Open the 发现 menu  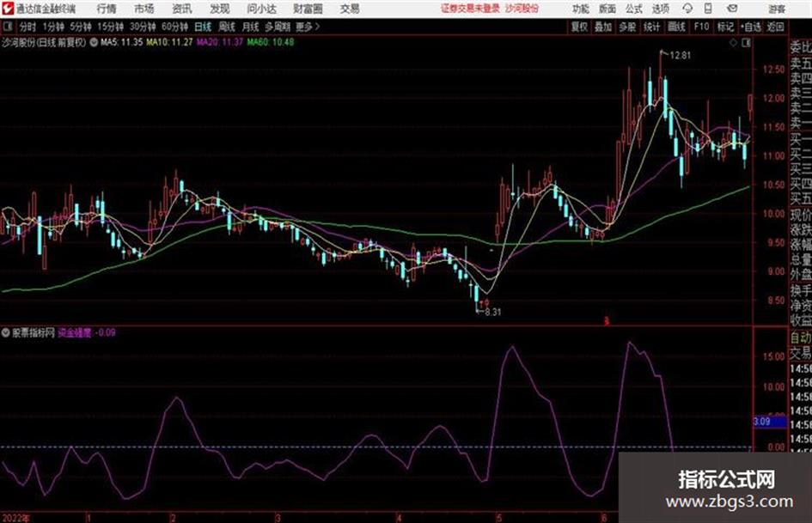(220, 9)
